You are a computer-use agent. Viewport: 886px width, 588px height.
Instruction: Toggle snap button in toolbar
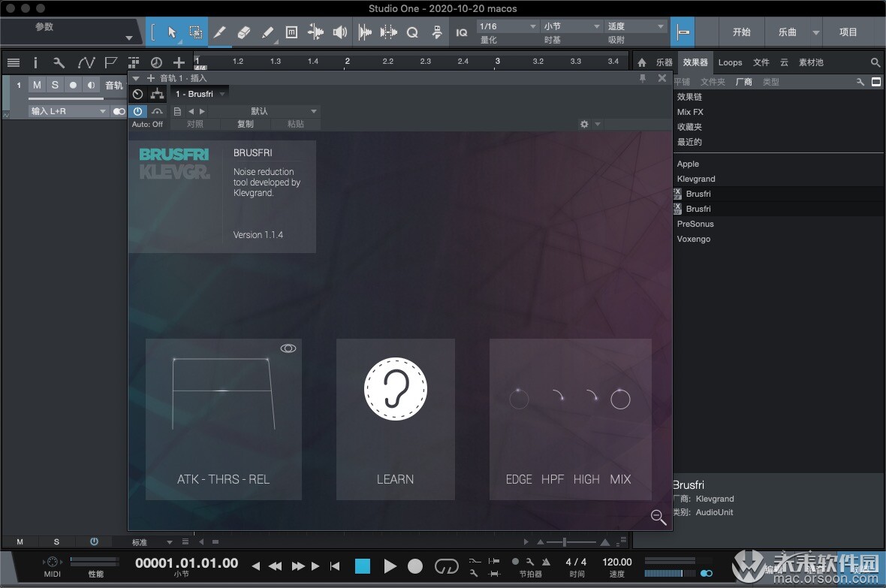click(x=683, y=32)
